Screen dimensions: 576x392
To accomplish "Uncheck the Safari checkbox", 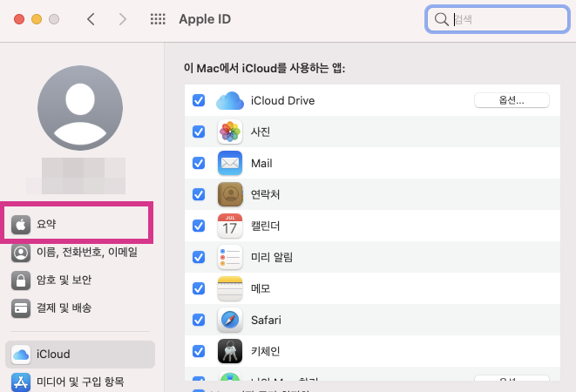I will [199, 320].
